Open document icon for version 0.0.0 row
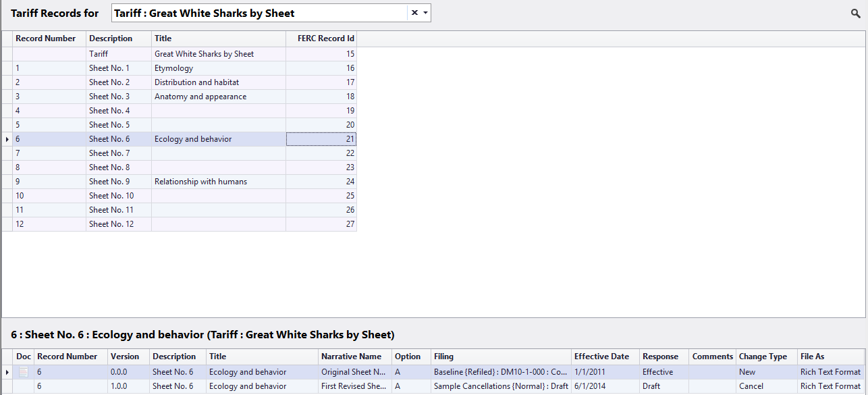 [x=24, y=372]
